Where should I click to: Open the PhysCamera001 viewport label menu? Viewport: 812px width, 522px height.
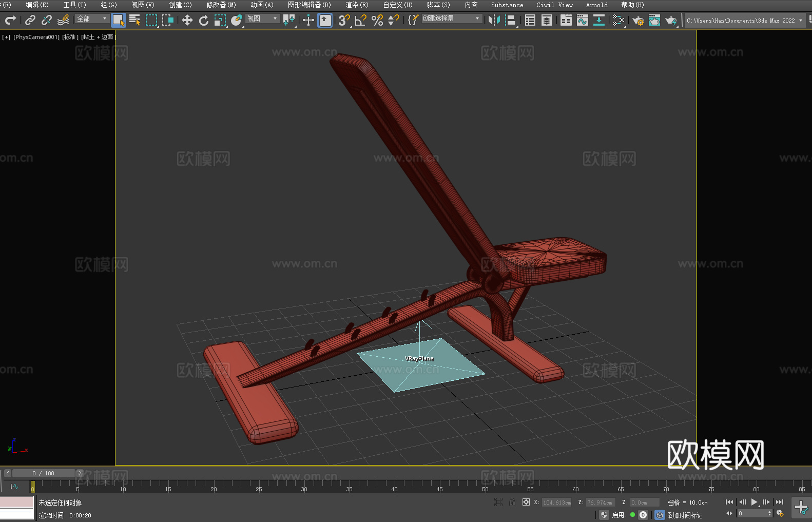point(36,37)
